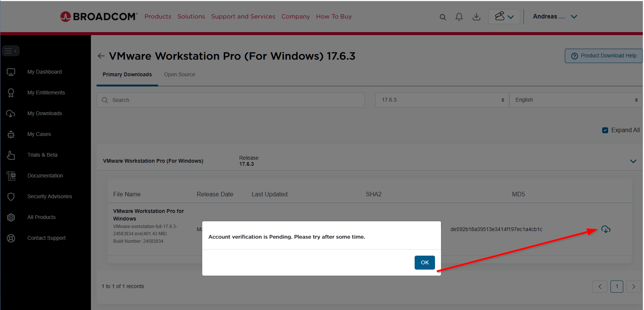Viewport: 644px width, 310px height.
Task: Click the My Cases bug icon
Action: tap(11, 134)
